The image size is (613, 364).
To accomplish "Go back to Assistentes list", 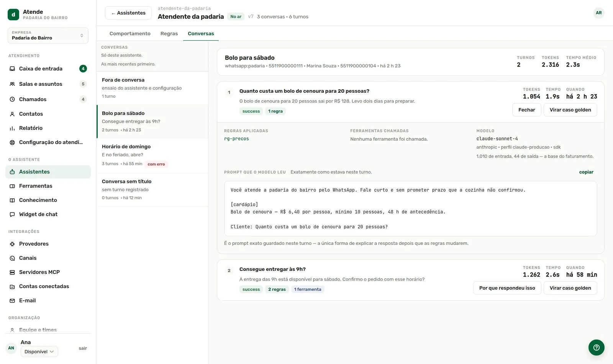I will (128, 13).
